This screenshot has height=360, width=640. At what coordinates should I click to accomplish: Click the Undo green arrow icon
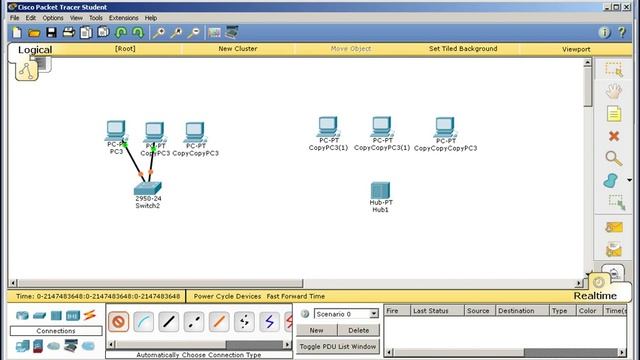(121, 33)
